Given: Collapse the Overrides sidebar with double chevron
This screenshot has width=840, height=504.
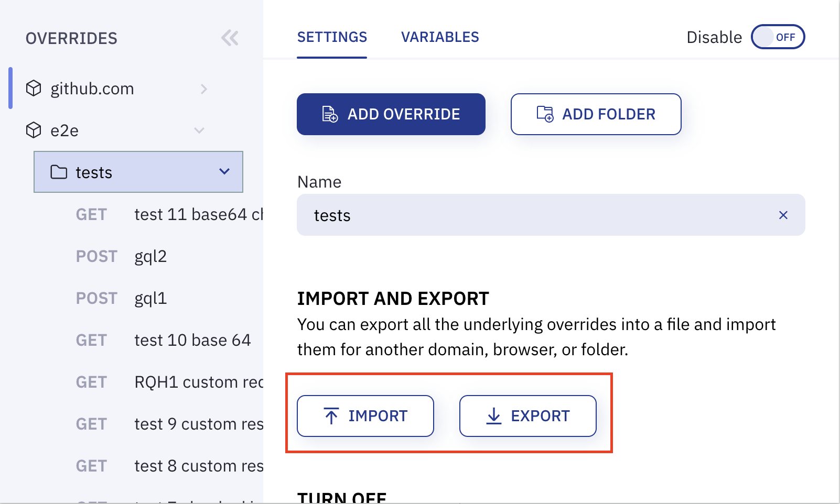Looking at the screenshot, I should pos(230,38).
